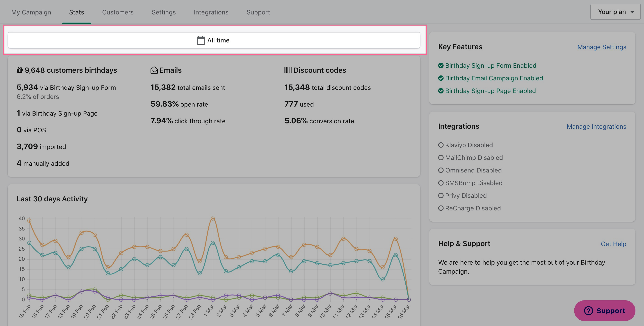Open the Manage Settings link

coord(601,47)
